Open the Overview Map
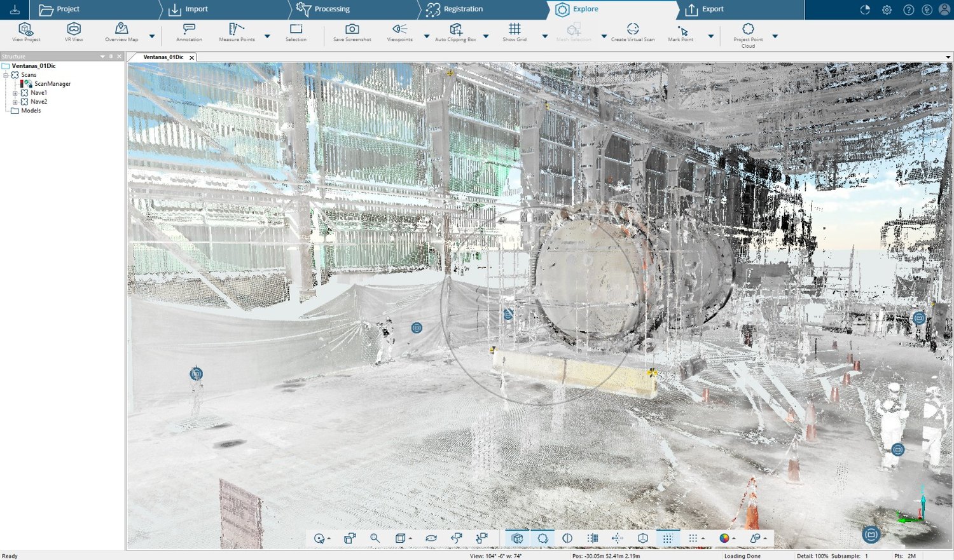This screenshot has height=560, width=954. (121, 32)
